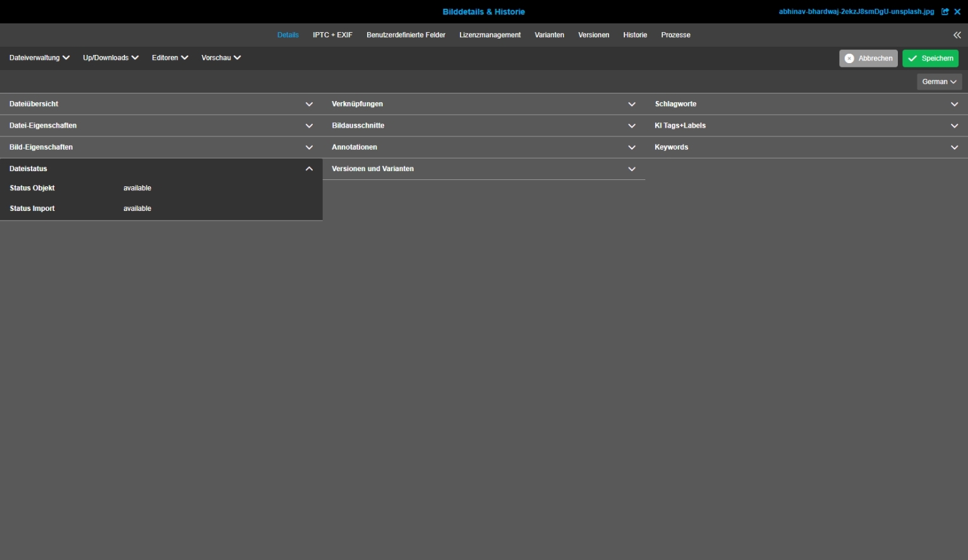968x560 pixels.
Task: Expand the Dateiübersicht section
Action: [309, 104]
